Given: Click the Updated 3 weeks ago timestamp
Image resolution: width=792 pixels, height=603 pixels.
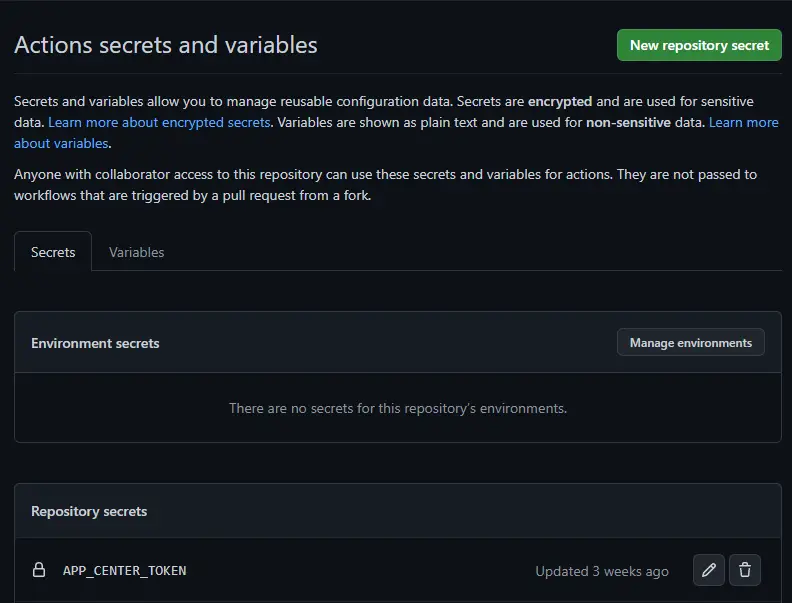Looking at the screenshot, I should tap(602, 571).
